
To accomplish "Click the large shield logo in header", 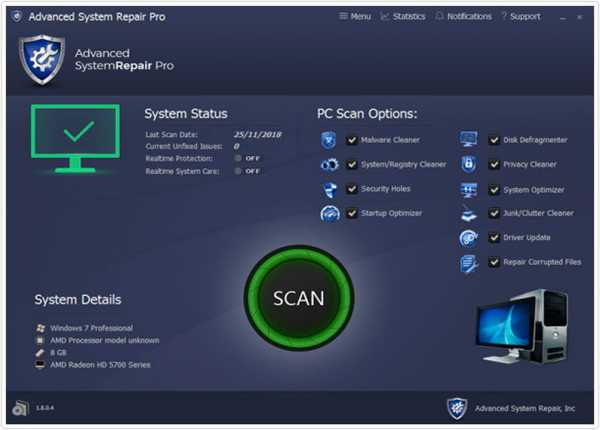I will pos(42,60).
